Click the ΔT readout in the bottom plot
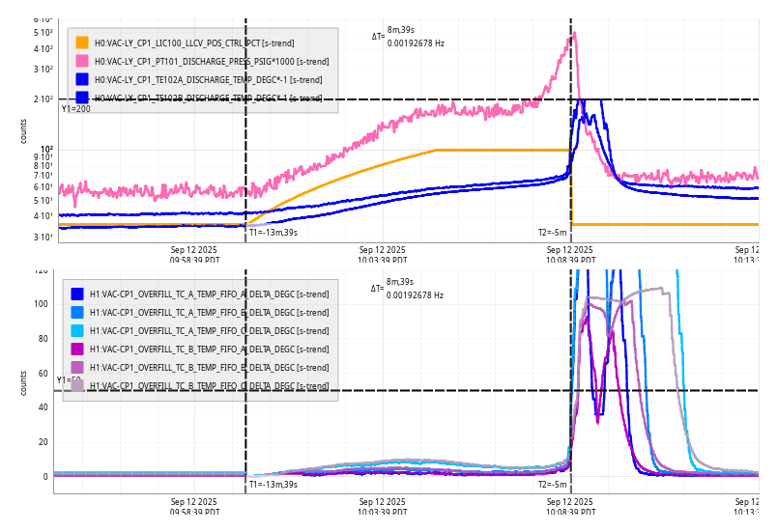This screenshot has height=532, width=777. pyautogui.click(x=407, y=288)
